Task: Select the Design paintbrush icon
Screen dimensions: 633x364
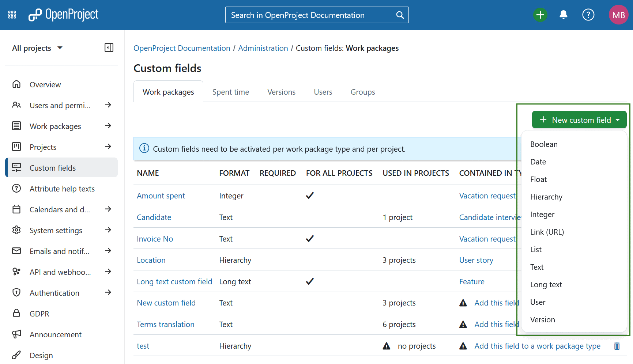Action: click(x=16, y=355)
